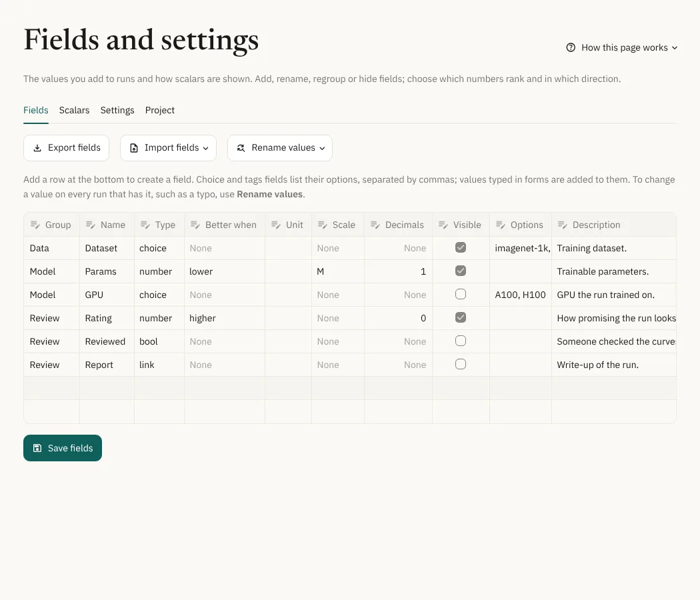Click the 'Data' group cell
Viewport: 700px width, 600px height.
tap(52, 248)
